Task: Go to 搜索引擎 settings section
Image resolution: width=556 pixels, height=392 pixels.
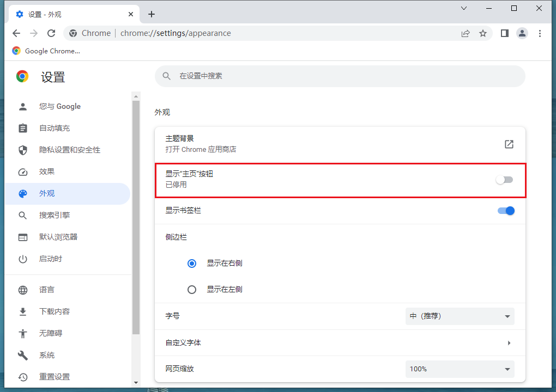Action: coord(55,215)
